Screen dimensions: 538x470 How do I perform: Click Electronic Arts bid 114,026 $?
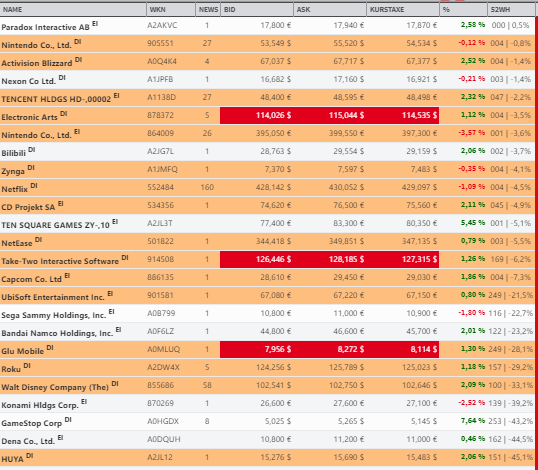coord(273,115)
